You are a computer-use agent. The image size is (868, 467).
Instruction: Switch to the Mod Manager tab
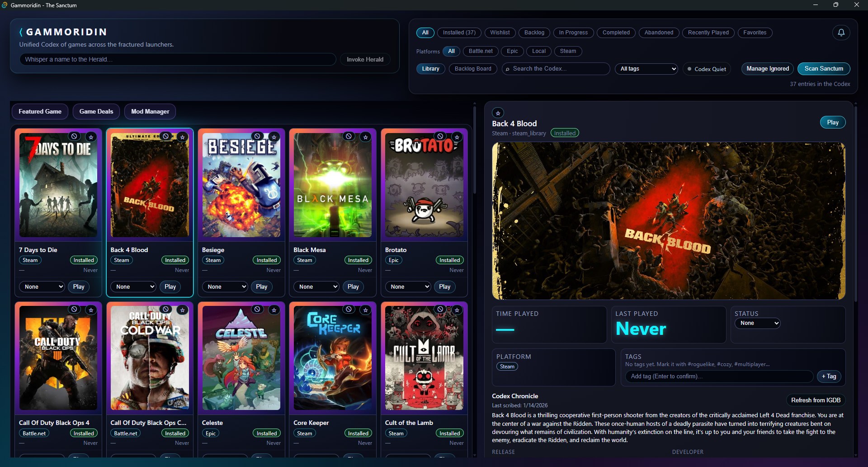pos(150,111)
